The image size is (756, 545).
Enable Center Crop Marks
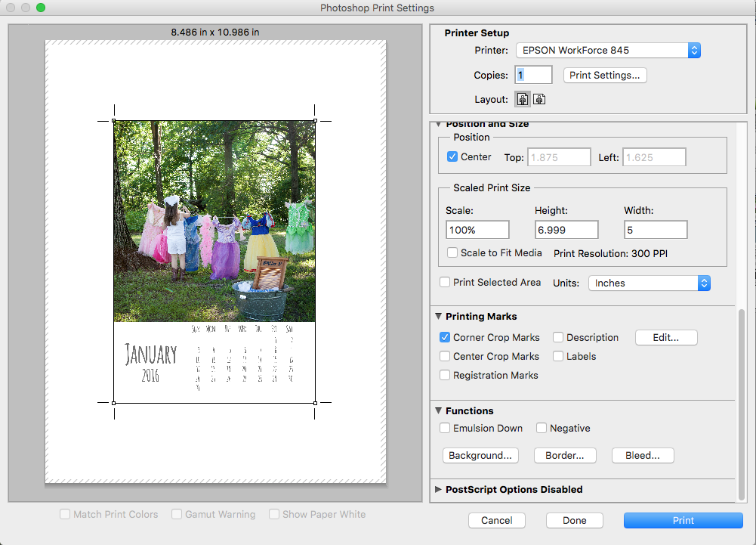pyautogui.click(x=445, y=356)
